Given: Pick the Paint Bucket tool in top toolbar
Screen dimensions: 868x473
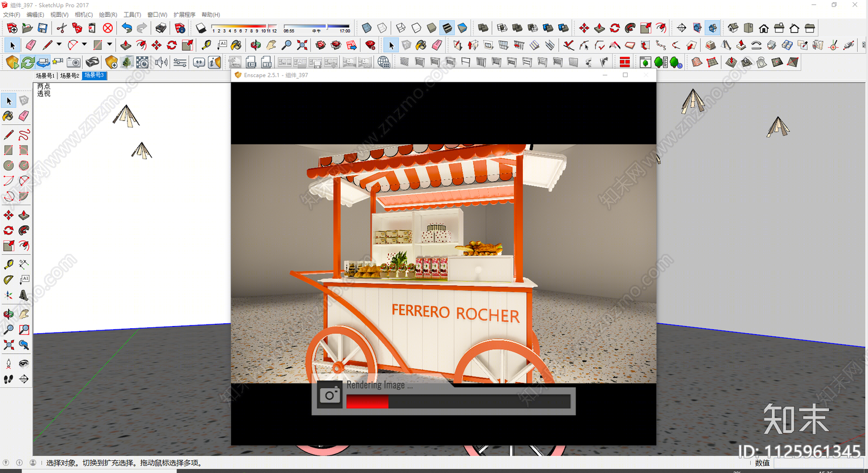Looking at the screenshot, I should (236, 45).
